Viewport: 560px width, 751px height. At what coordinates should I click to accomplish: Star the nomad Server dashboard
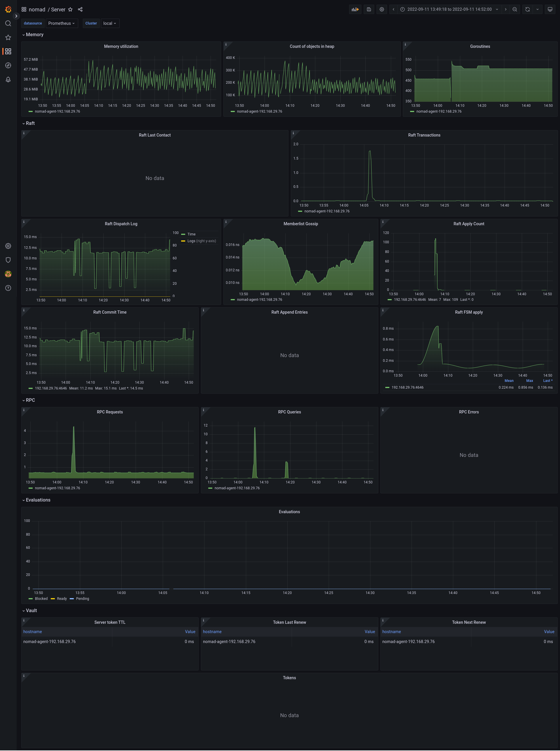coord(71,10)
